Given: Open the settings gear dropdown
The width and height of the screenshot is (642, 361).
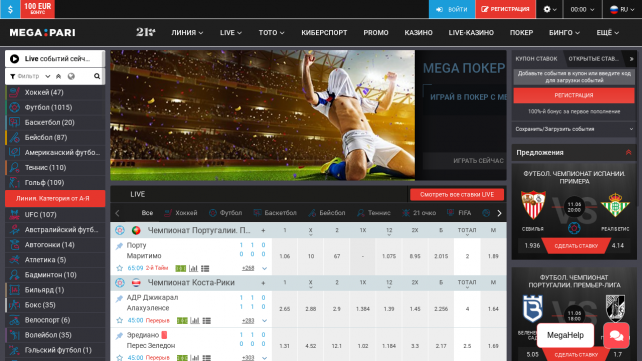Looking at the screenshot, I should click(x=549, y=9).
